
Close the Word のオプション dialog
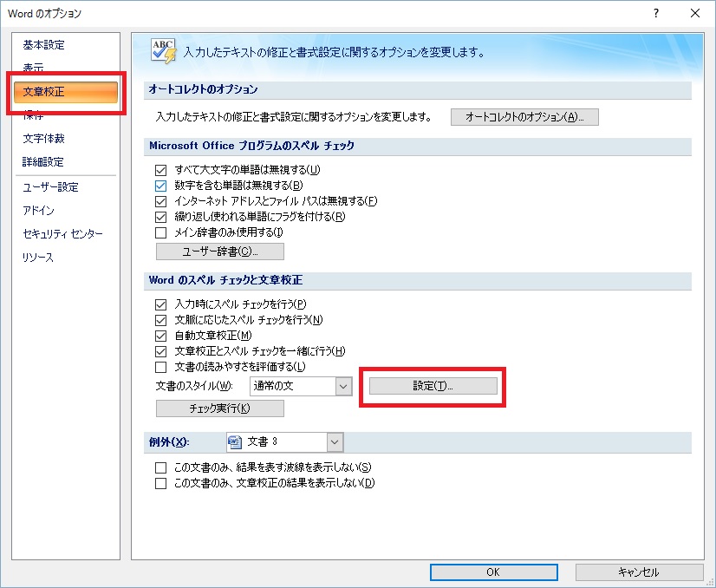695,13
